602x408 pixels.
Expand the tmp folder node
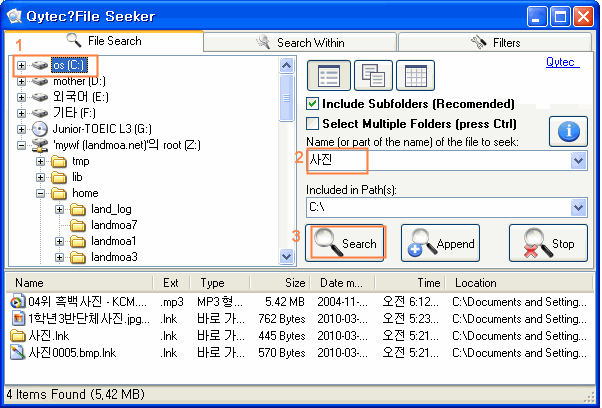[x=40, y=162]
